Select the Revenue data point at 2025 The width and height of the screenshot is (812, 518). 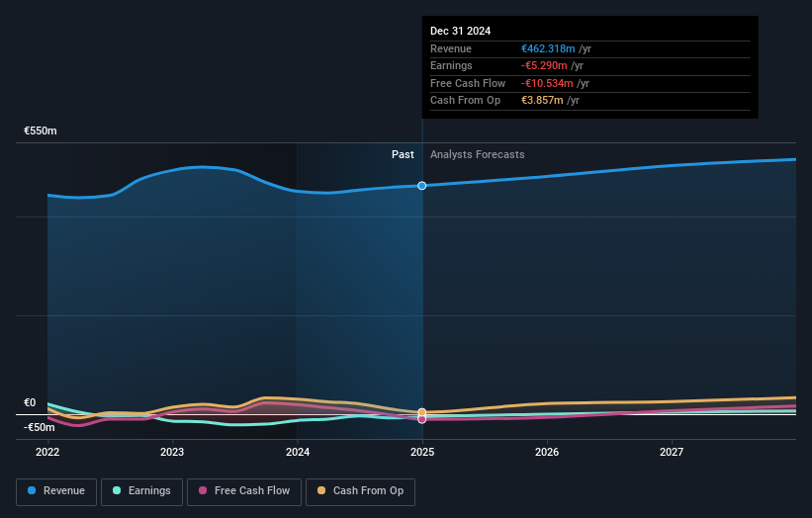pos(422,186)
